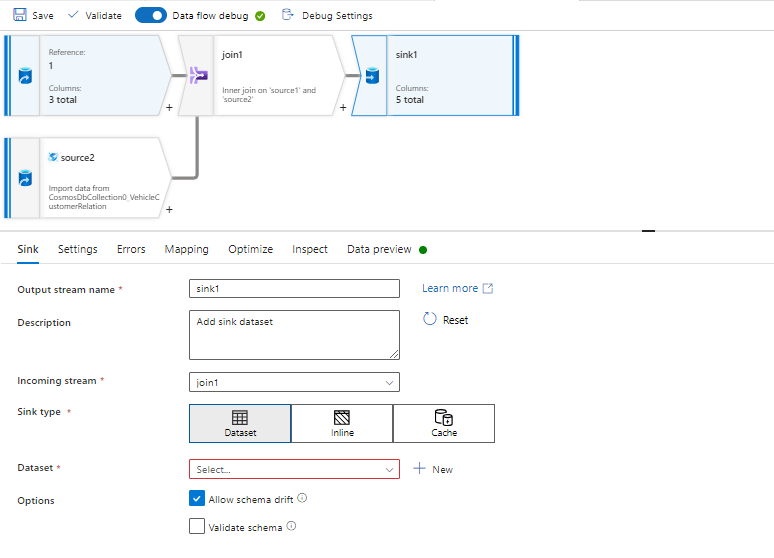Screen dimensions: 774x558
Task: Click the Cosmos DB icon beside source2
Action: (x=53, y=157)
